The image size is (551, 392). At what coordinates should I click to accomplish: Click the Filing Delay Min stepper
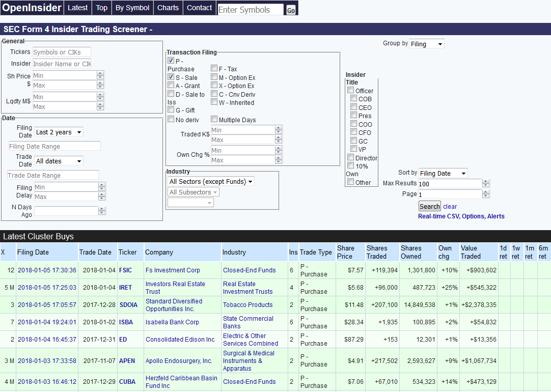[x=101, y=186]
